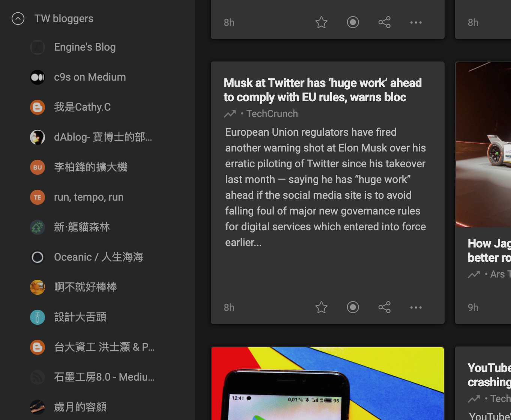Open the 啊不就好棒棒 feed

click(x=86, y=287)
